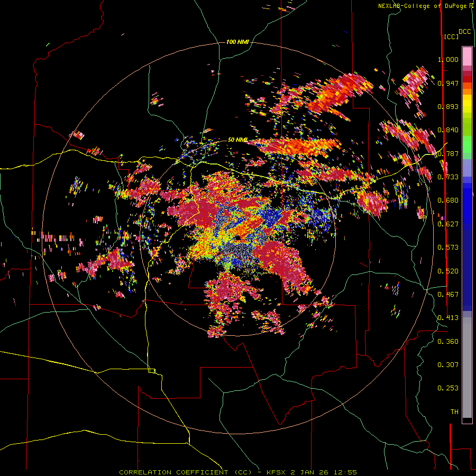
Task: Click the 0.627 scale value
Action: click(448, 224)
